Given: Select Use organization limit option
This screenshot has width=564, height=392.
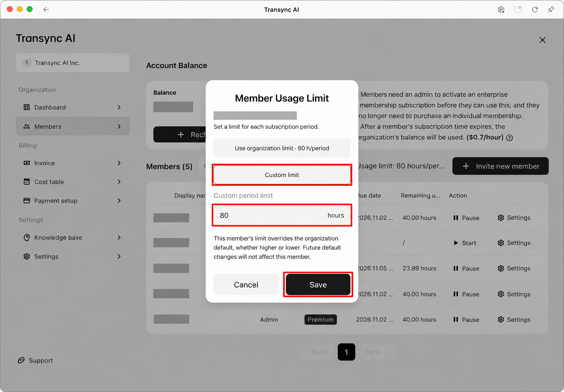Looking at the screenshot, I should 282,148.
